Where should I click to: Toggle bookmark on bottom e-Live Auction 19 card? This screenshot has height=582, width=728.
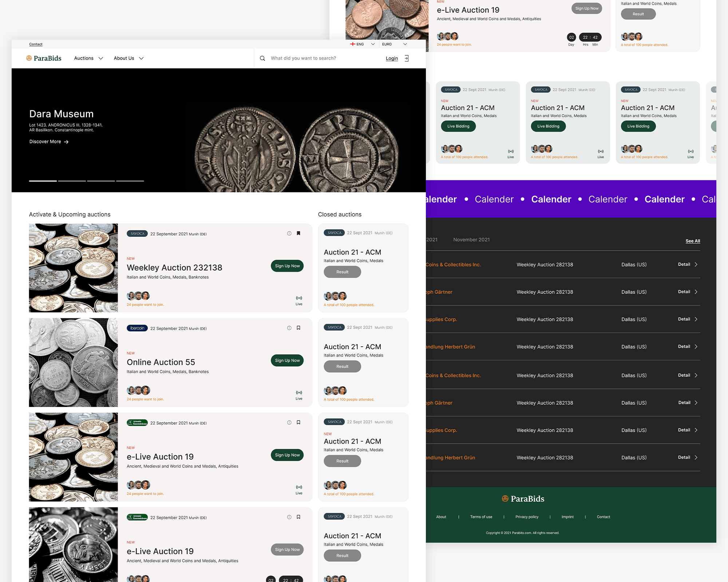[x=298, y=517]
